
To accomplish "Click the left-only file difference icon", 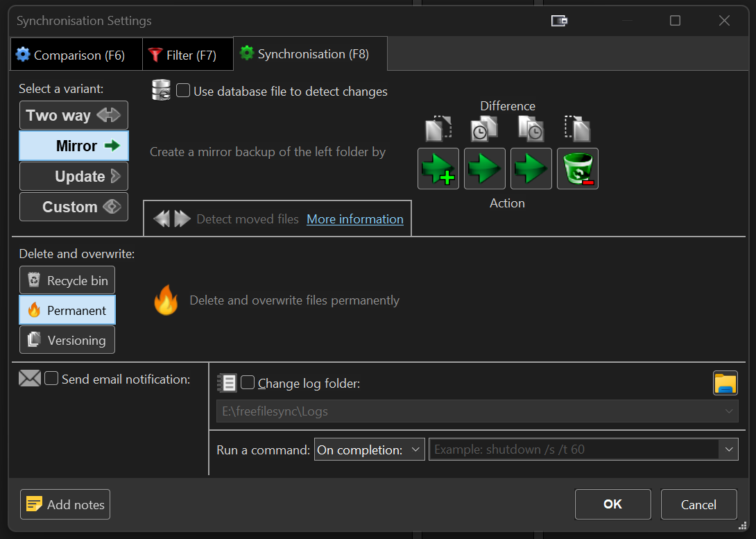I will click(438, 129).
